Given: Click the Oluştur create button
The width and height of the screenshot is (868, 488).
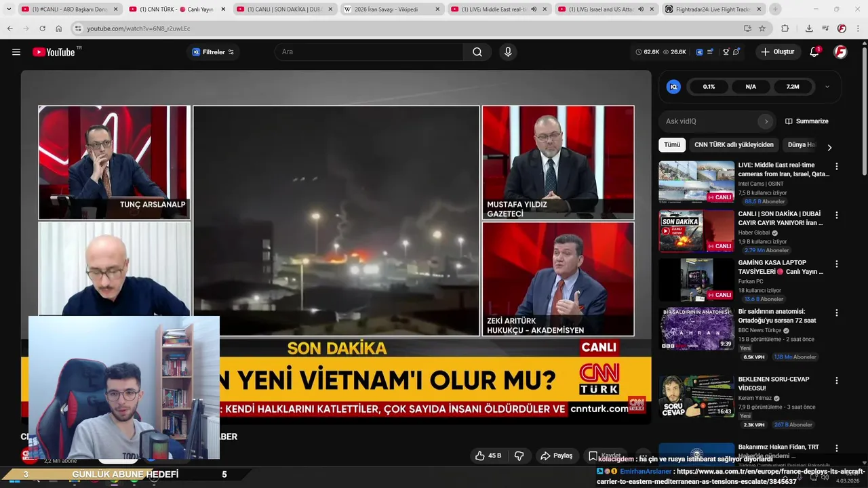Looking at the screenshot, I should pos(778,52).
